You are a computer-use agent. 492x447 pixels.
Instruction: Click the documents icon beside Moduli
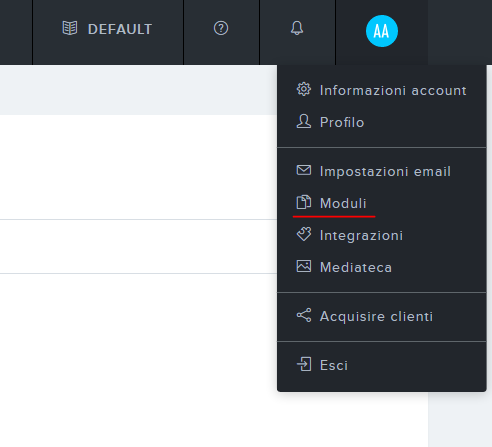[304, 202]
